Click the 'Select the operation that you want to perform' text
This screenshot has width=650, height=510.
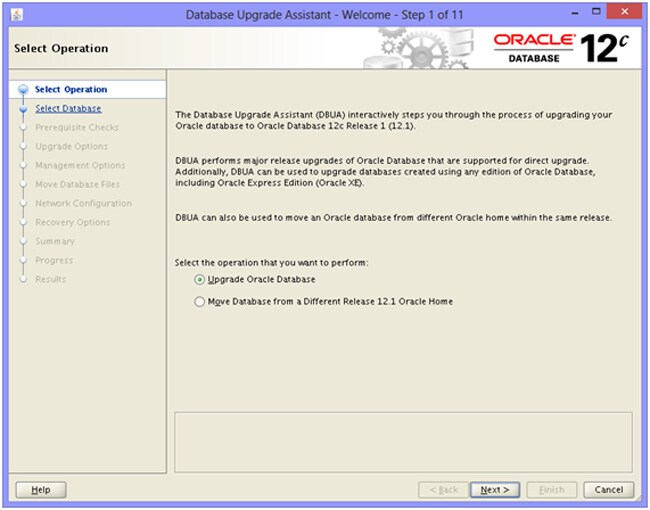(272, 263)
